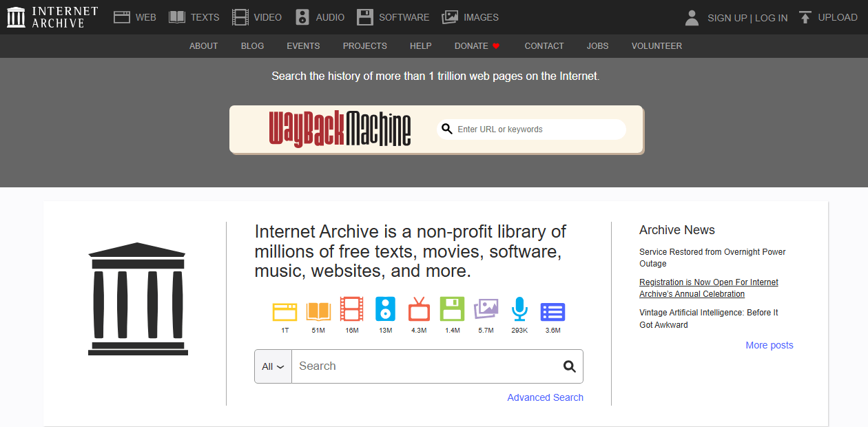Image resolution: width=868 pixels, height=427 pixels.
Task: Open the About menu item
Action: (204, 46)
